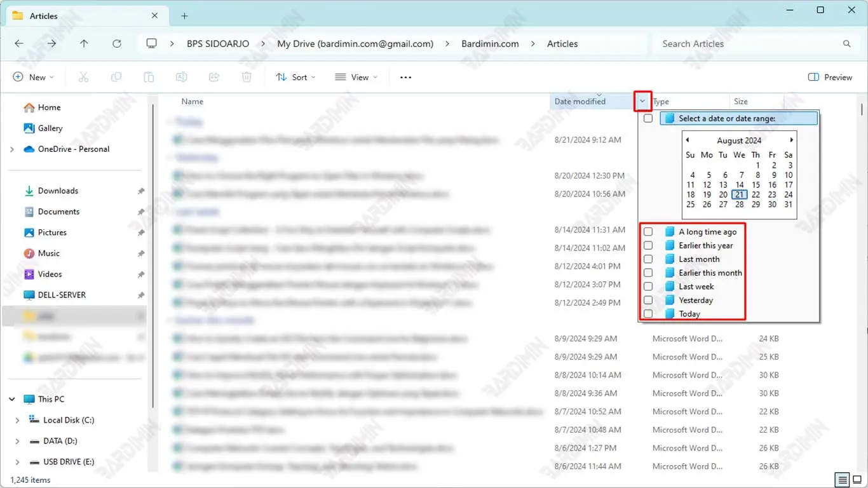Toggle the Preview pane button

pos(830,77)
